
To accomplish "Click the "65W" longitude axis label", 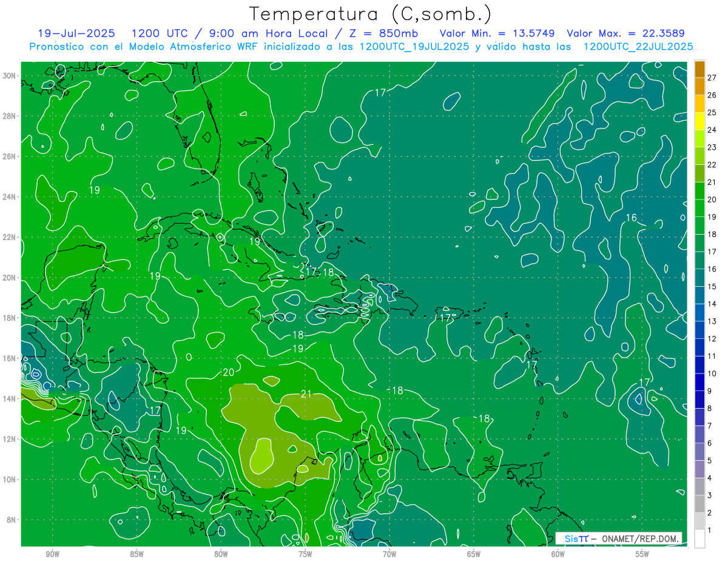I will pyautogui.click(x=474, y=554).
